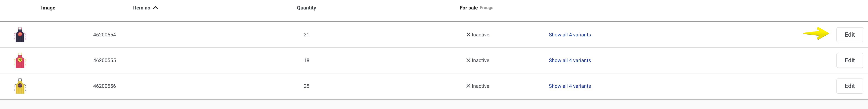Edit item 46200555
Viewport: 868px width, 109px height.
[849, 60]
